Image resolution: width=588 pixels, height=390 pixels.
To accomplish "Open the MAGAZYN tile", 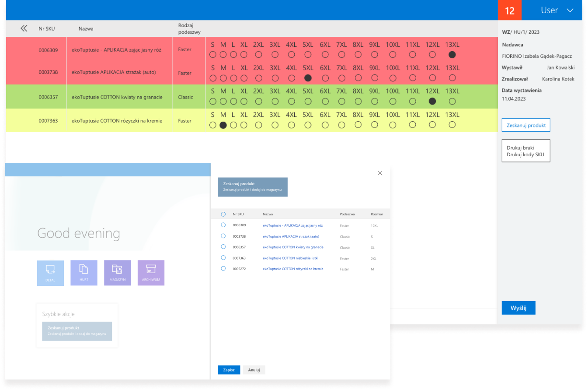I will [x=117, y=273].
